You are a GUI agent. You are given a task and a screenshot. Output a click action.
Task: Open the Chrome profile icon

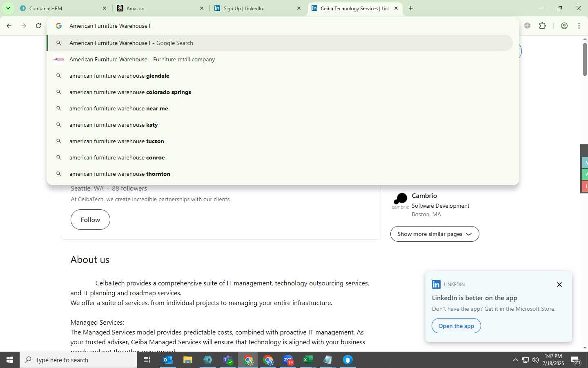point(564,26)
